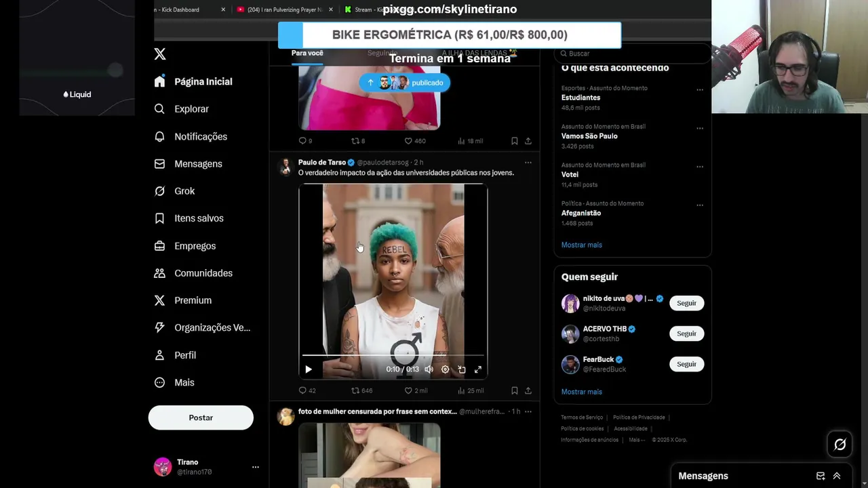This screenshot has height=488, width=868.
Task: Open Grok from the sidebar
Action: [184, 191]
